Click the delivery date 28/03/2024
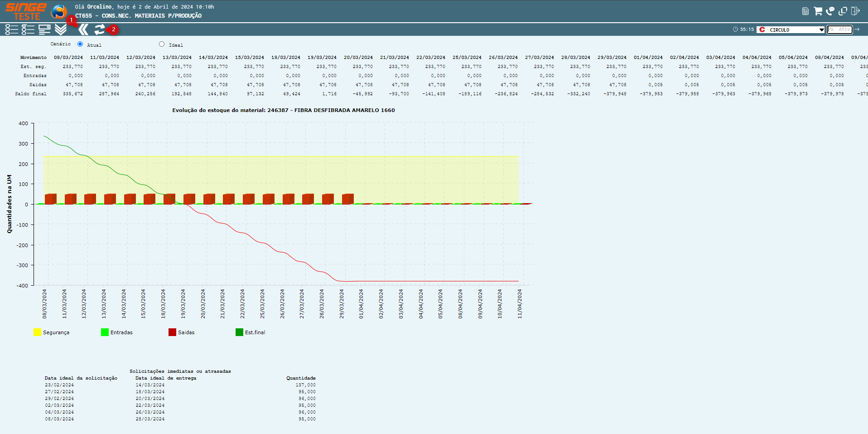Image resolution: width=868 pixels, height=434 pixels. (150, 419)
